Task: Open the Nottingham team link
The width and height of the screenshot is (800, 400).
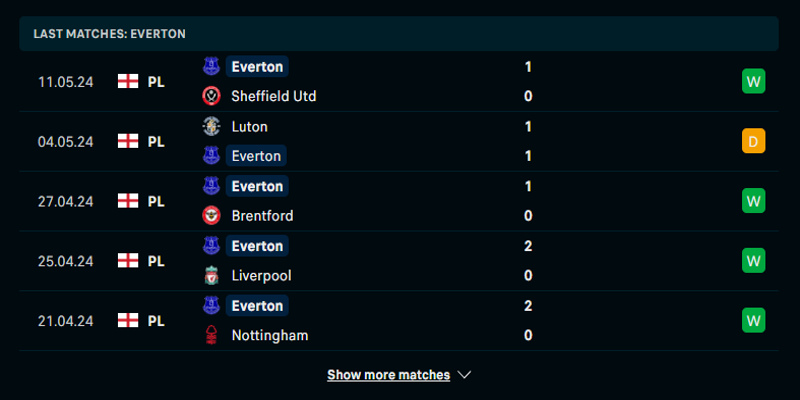Action: tap(269, 335)
